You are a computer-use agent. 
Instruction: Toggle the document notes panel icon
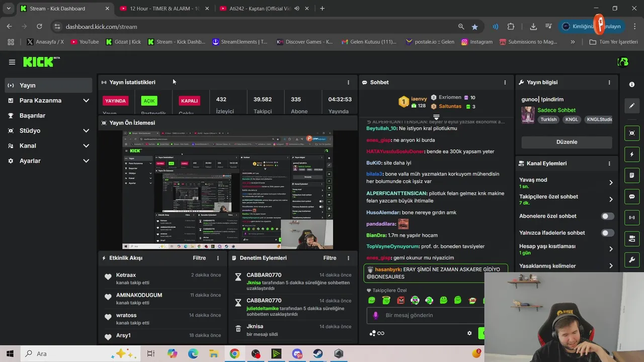[x=632, y=175]
